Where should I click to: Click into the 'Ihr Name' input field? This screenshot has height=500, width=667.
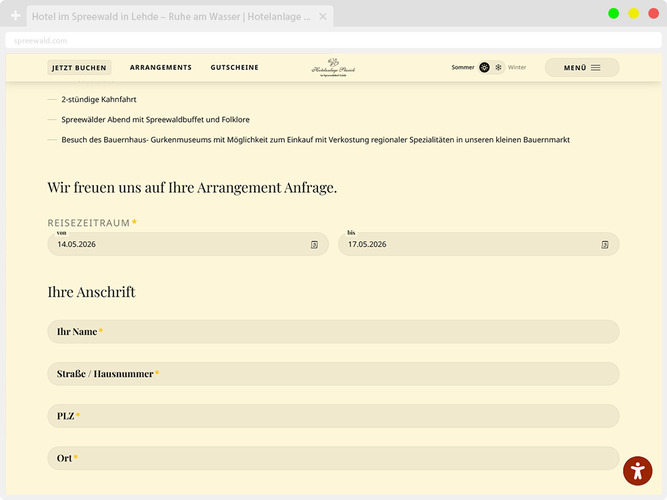coord(333,331)
